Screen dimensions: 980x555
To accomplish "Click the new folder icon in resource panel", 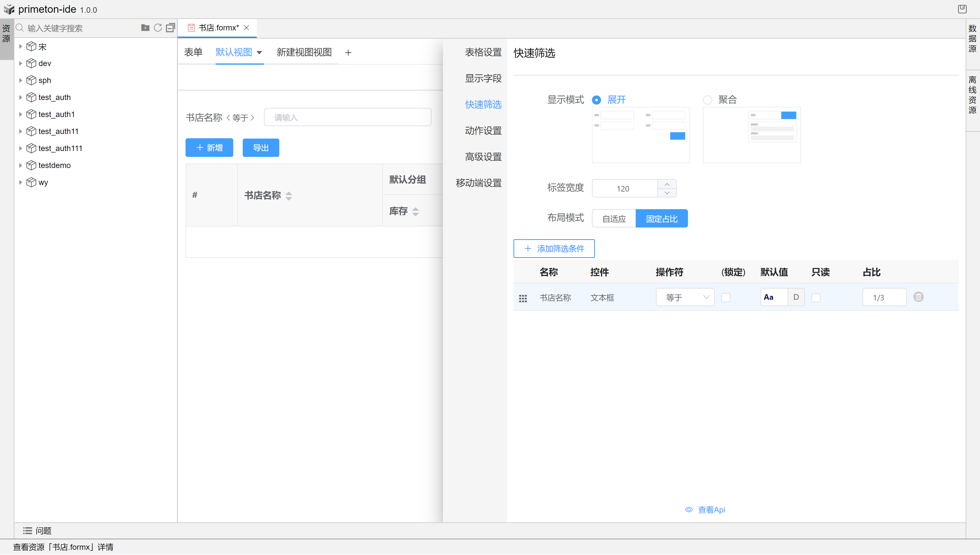I will coord(145,28).
